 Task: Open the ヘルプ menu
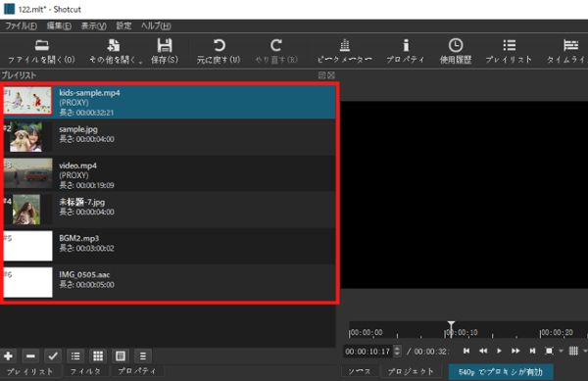156,25
